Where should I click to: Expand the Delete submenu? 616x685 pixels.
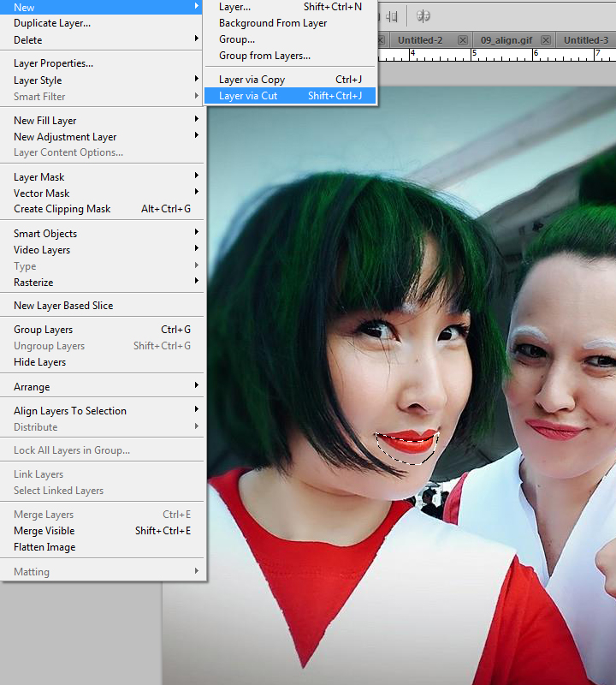[x=101, y=39]
